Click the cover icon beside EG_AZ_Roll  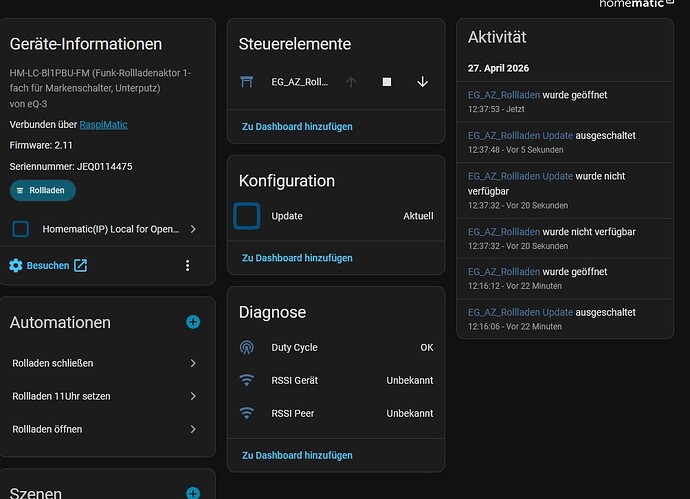247,82
